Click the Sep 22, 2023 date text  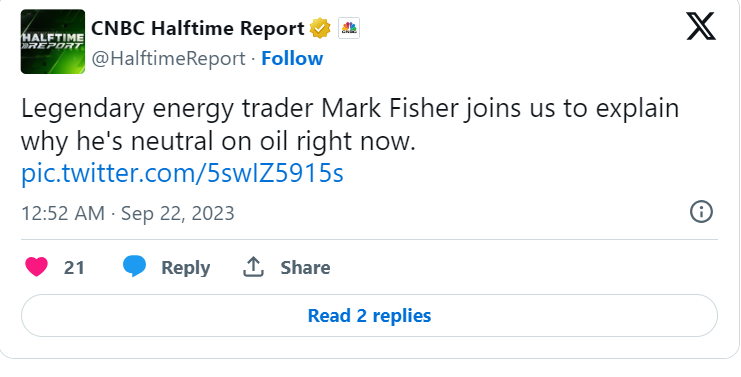tap(178, 213)
